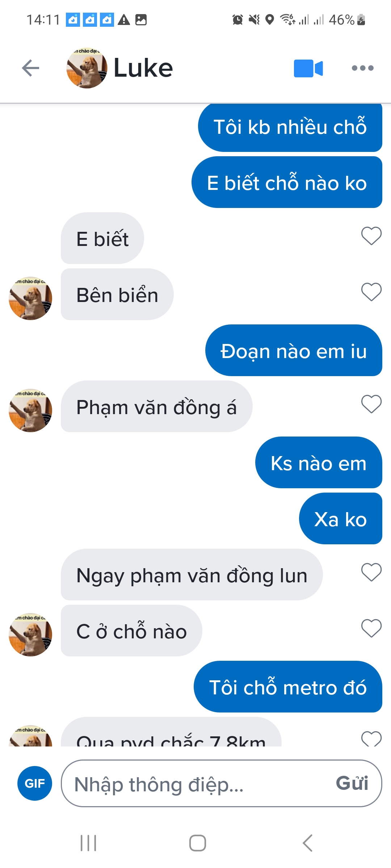This screenshot has width=391, height=868.
Task: Tap dog avatar beside "Bên biển"
Action: point(30,298)
